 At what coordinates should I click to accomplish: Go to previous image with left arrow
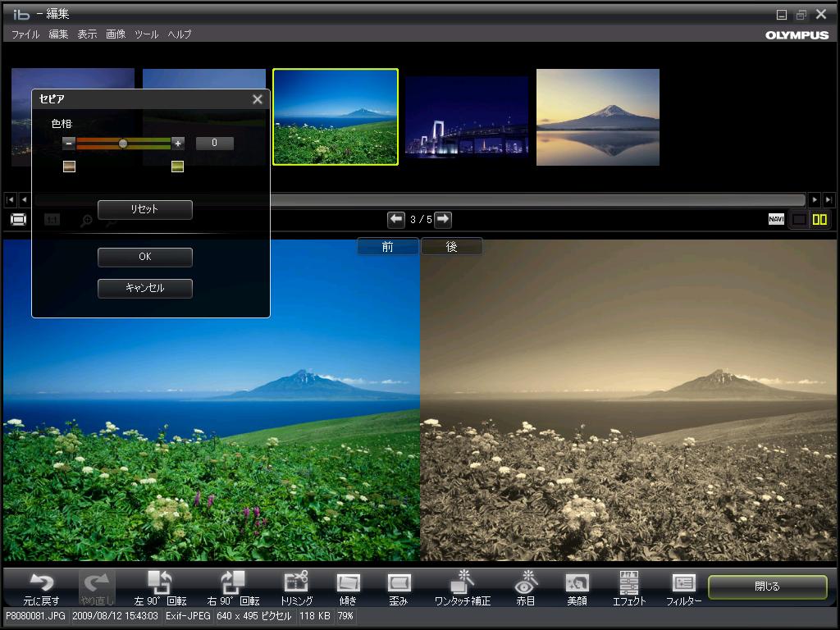pos(396,219)
